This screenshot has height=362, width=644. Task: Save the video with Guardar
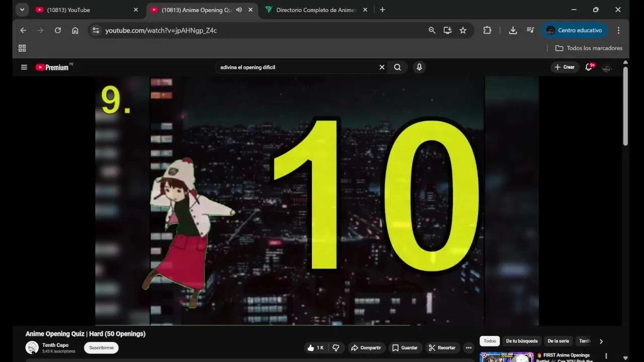tap(405, 347)
